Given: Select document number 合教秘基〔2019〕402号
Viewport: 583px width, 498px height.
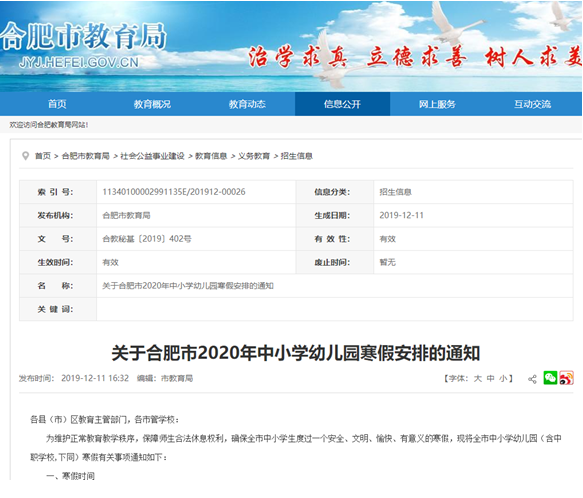Looking at the screenshot, I should pyautogui.click(x=147, y=239).
